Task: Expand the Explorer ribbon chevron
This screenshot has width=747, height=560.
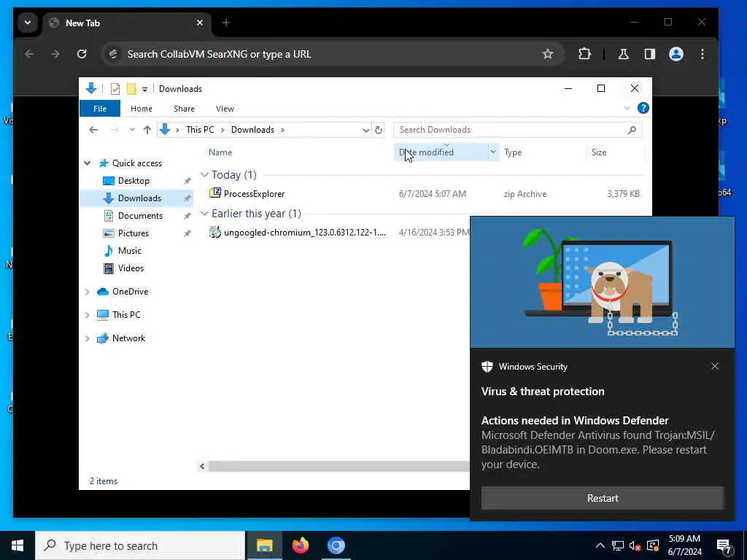Action: 627,109
